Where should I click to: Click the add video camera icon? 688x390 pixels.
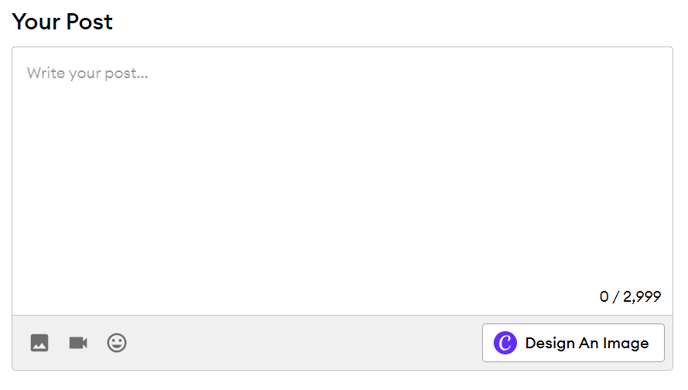[x=78, y=343]
